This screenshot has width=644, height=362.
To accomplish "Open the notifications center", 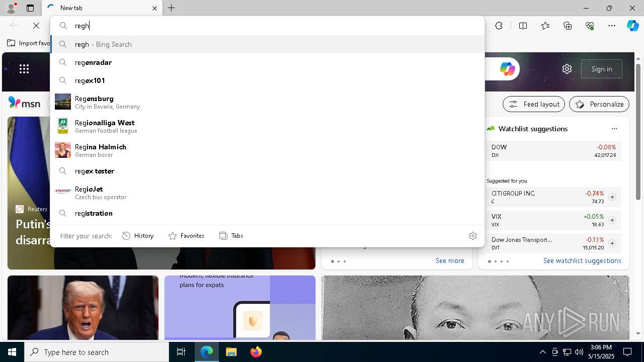I will coord(627,352).
